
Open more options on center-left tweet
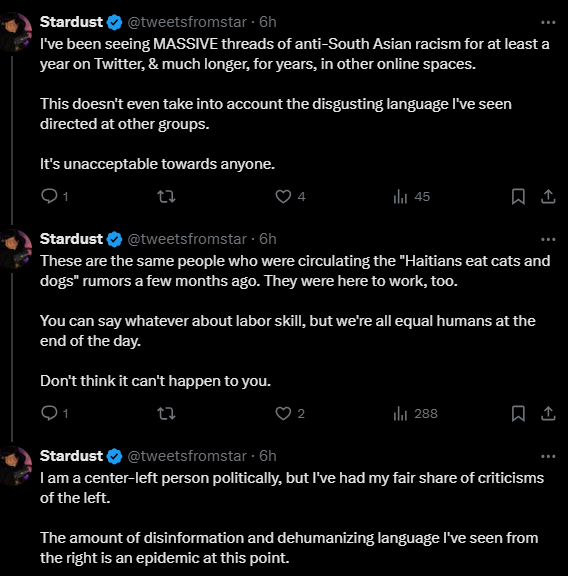point(548,457)
